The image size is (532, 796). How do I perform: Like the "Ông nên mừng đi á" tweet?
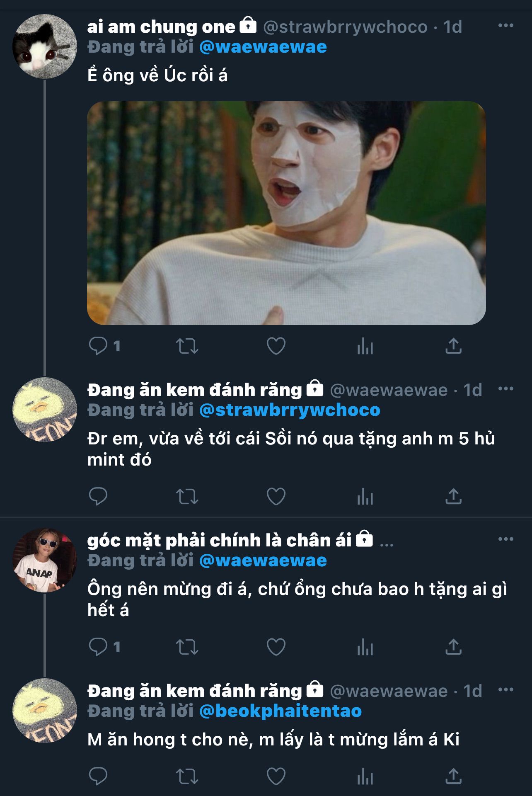pos(276,647)
